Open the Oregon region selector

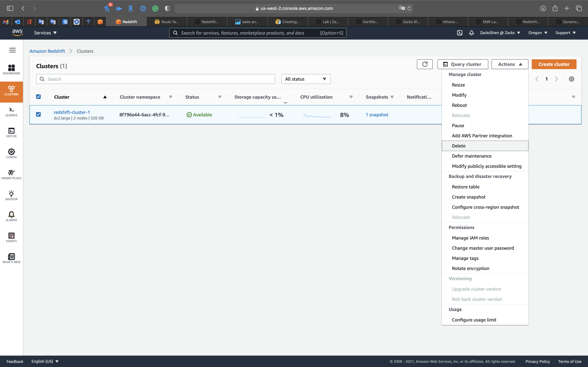pos(537,33)
